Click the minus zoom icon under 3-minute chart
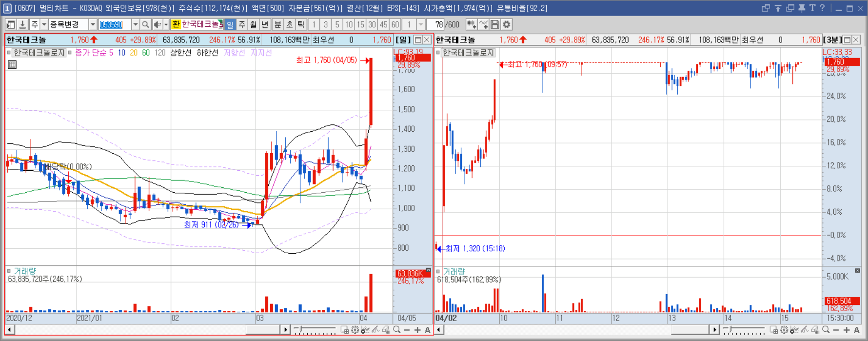The width and height of the screenshot is (868, 341). (x=836, y=330)
